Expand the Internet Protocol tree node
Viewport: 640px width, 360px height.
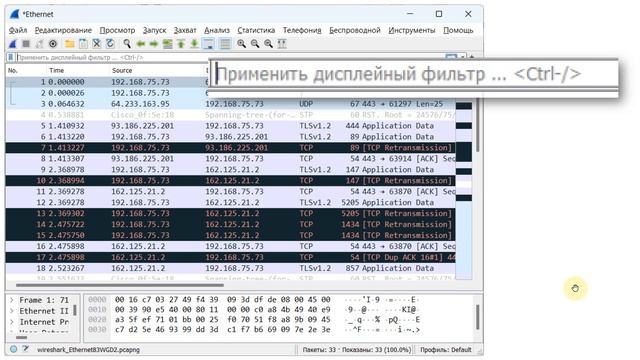coord(12,322)
